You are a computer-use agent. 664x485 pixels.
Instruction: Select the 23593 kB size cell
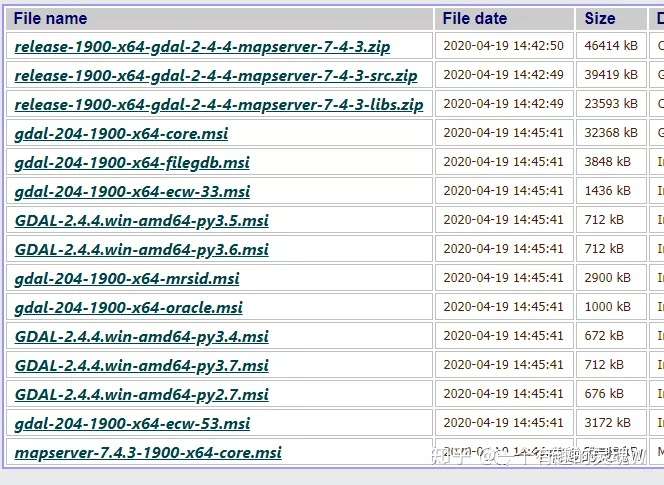coord(611,104)
